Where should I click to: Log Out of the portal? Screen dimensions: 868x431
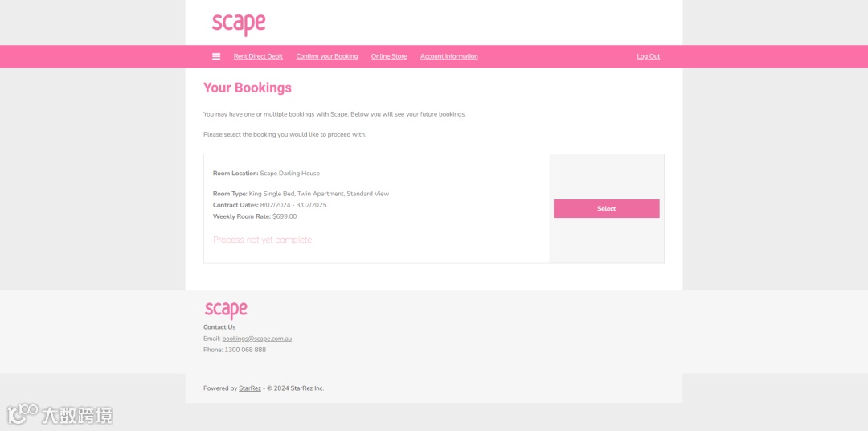[649, 56]
